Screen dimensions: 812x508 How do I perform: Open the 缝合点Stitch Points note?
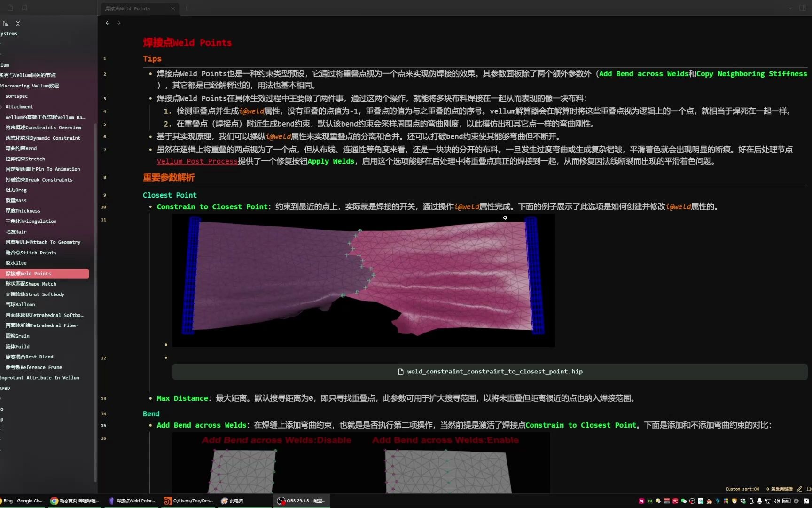point(31,253)
